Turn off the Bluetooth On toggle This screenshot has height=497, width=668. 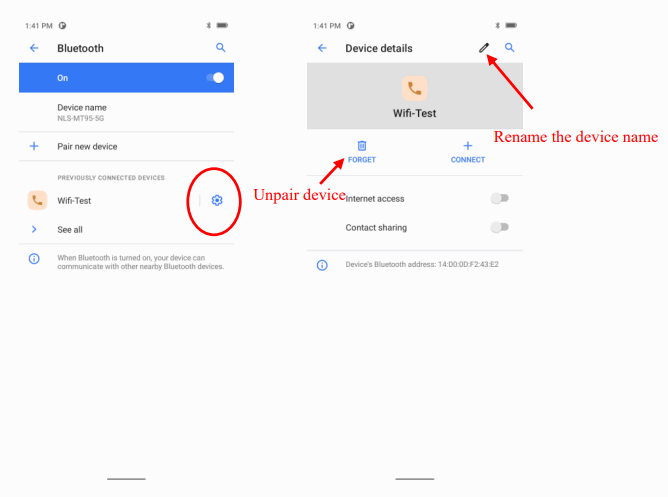click(x=215, y=78)
